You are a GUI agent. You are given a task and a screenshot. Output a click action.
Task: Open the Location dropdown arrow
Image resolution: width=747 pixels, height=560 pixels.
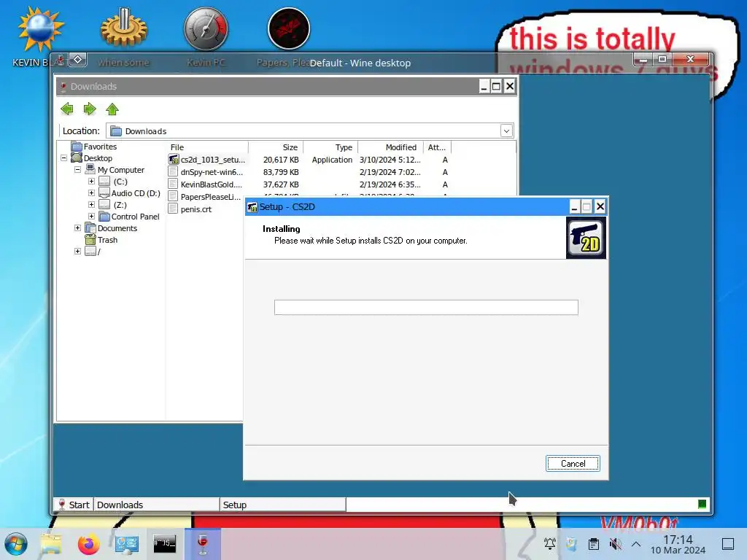point(506,131)
